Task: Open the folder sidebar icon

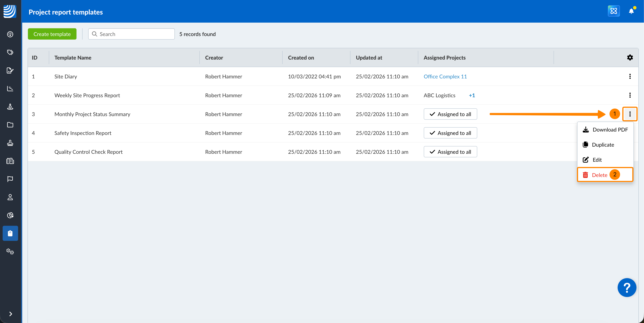Action: click(x=10, y=125)
